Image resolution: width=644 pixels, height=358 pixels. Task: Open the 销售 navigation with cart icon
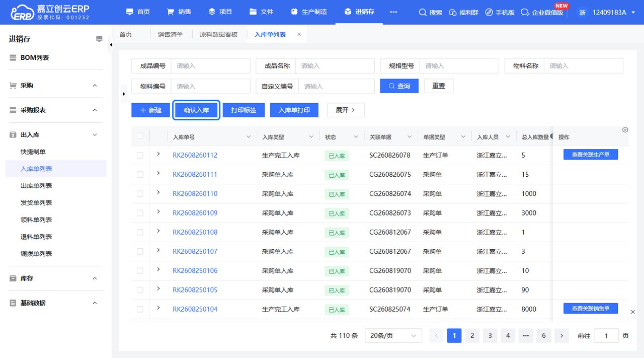point(179,12)
